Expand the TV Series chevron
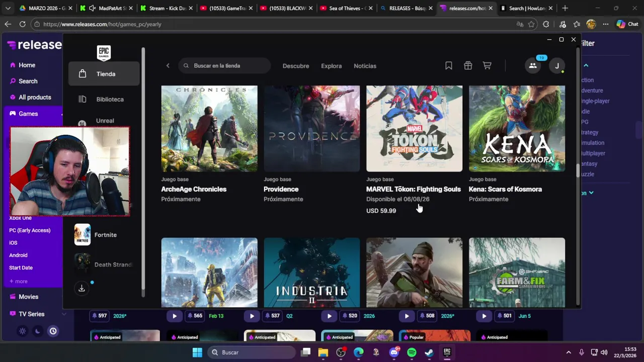Screen dimensions: 644x362 [64, 314]
